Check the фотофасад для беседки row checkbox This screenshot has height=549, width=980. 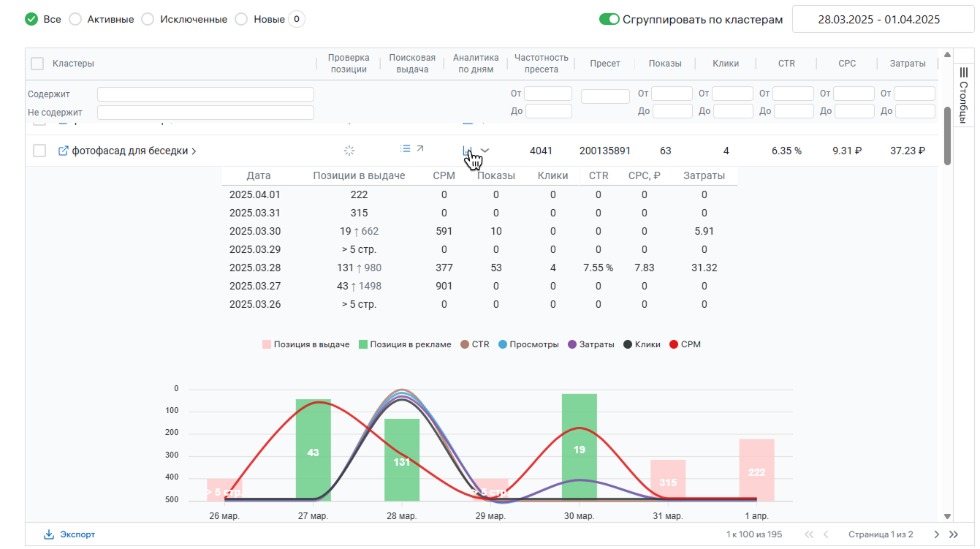tap(39, 151)
